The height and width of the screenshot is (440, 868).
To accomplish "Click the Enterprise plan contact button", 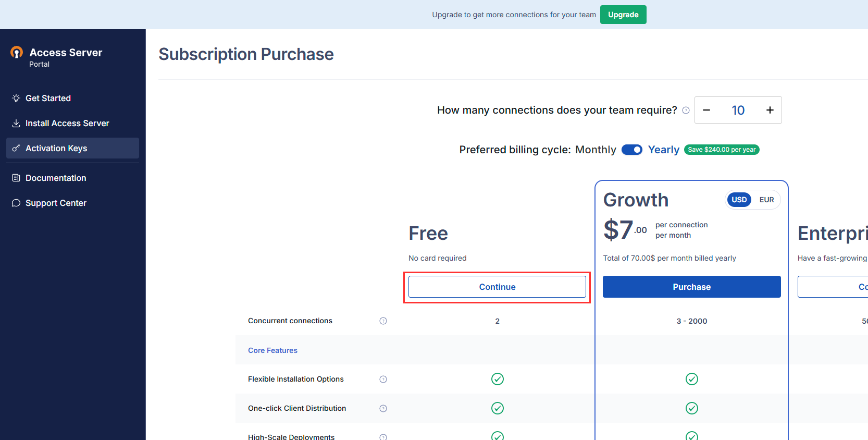I will click(833, 287).
